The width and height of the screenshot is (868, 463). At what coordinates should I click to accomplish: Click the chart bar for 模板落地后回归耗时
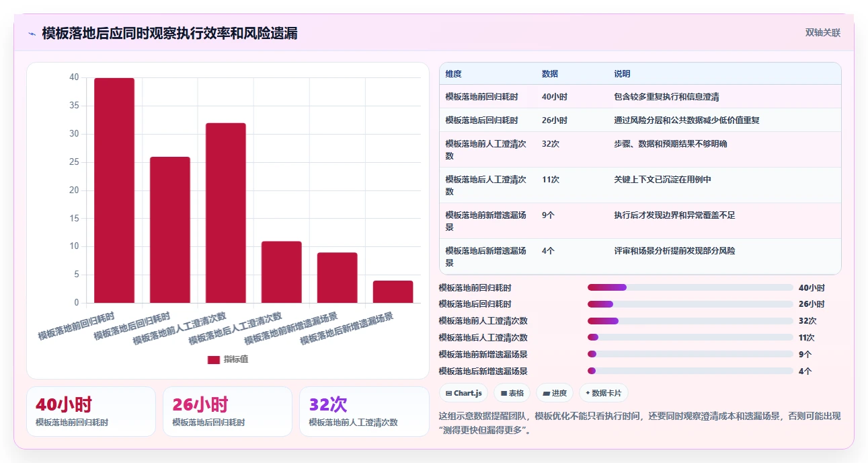[170, 229]
